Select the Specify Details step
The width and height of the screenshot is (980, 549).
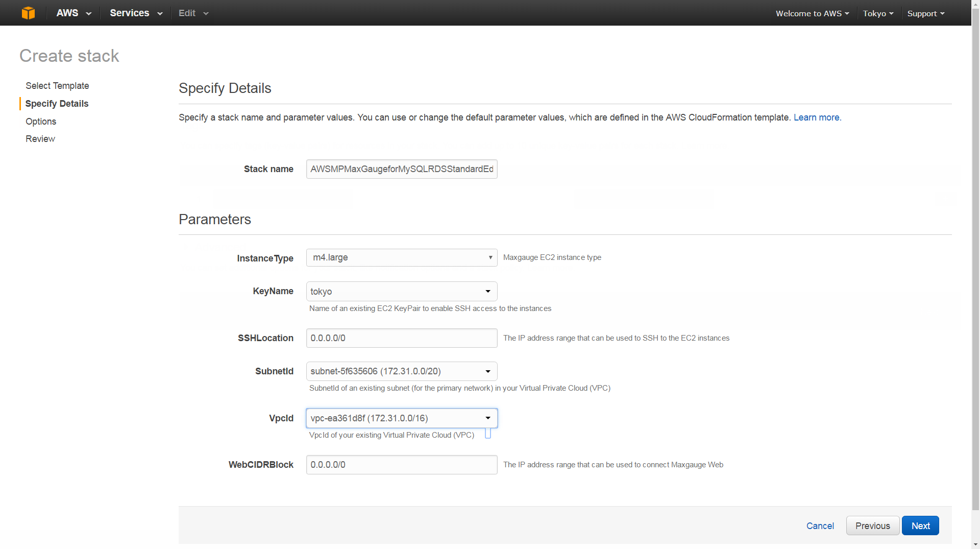coord(57,104)
